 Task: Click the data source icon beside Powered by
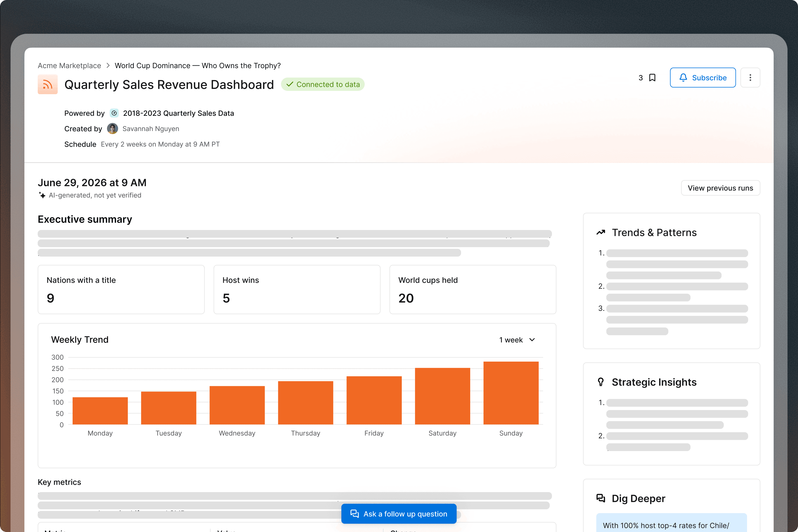pyautogui.click(x=114, y=113)
